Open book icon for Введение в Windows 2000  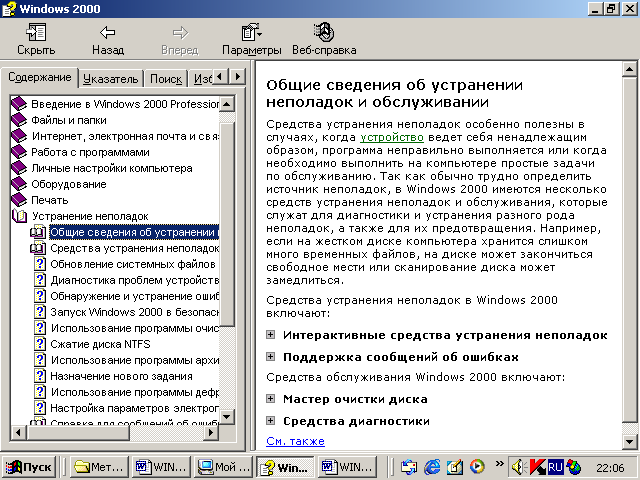point(19,104)
